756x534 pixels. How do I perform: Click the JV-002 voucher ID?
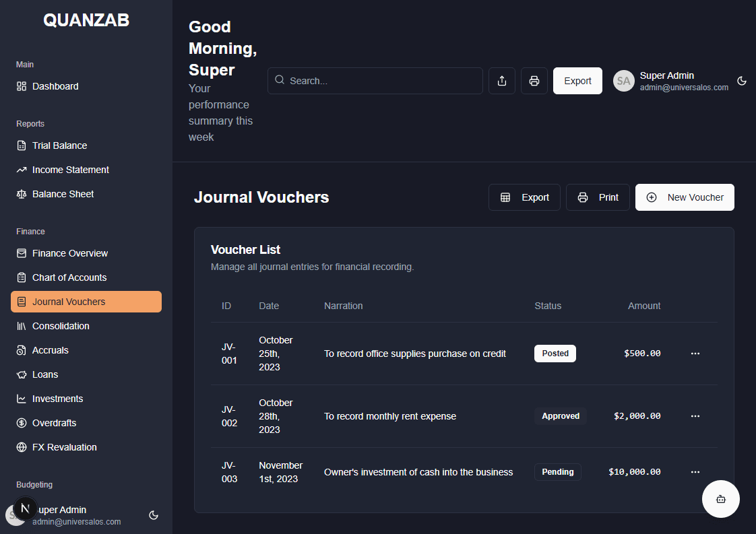point(229,416)
